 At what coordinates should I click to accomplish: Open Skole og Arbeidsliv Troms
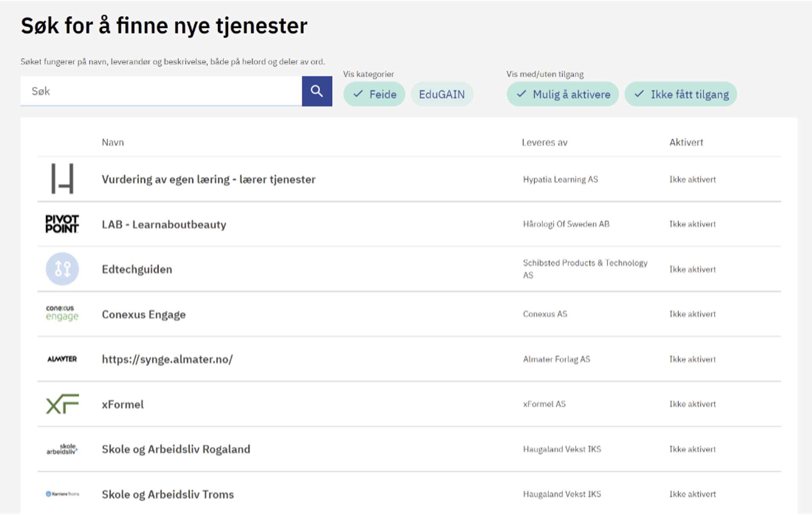(x=168, y=494)
